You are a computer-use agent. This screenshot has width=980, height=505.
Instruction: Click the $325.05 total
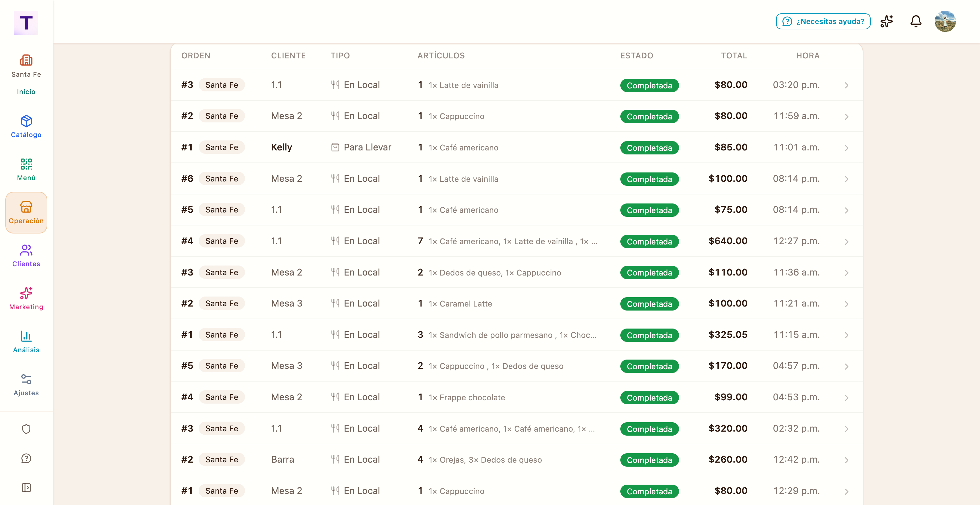click(x=728, y=335)
